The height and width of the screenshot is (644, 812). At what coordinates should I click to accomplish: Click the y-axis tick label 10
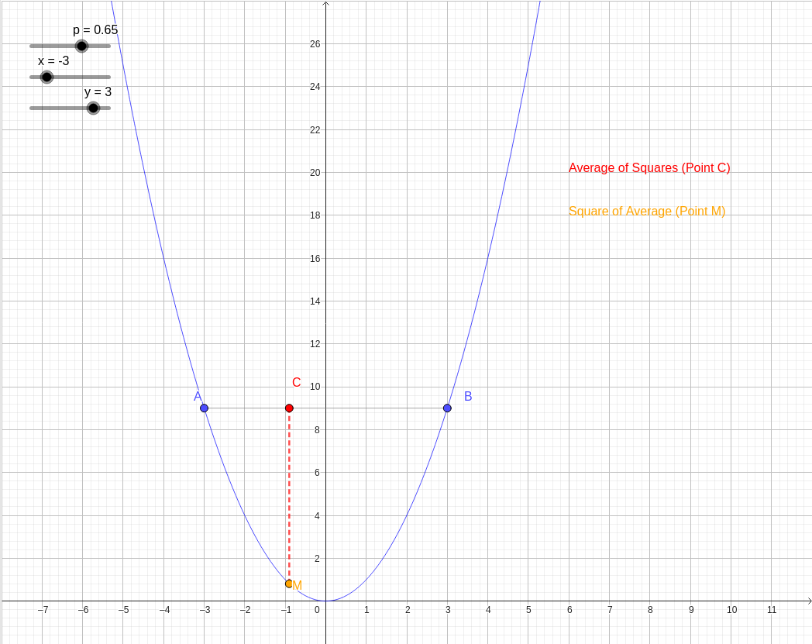coord(315,387)
